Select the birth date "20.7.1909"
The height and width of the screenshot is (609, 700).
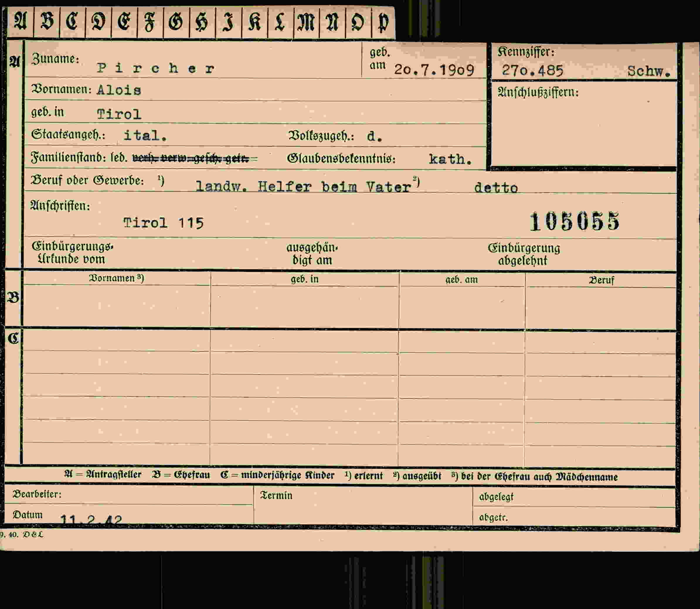(x=434, y=70)
